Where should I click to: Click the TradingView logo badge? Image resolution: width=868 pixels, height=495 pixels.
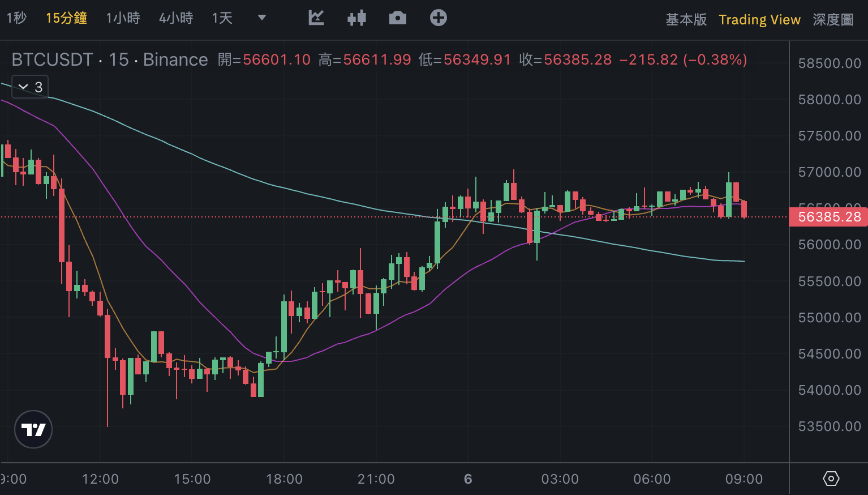(x=33, y=429)
